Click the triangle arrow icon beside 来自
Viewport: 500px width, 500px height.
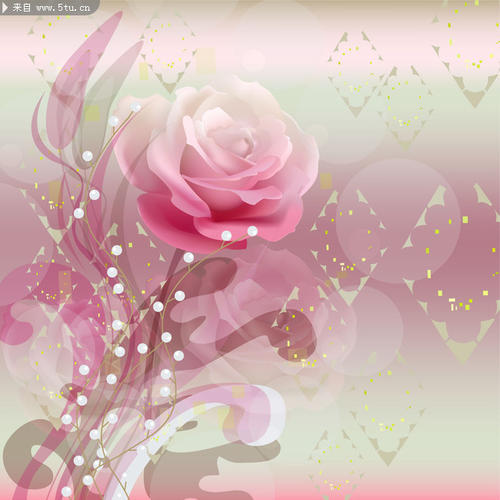[x=5, y=8]
